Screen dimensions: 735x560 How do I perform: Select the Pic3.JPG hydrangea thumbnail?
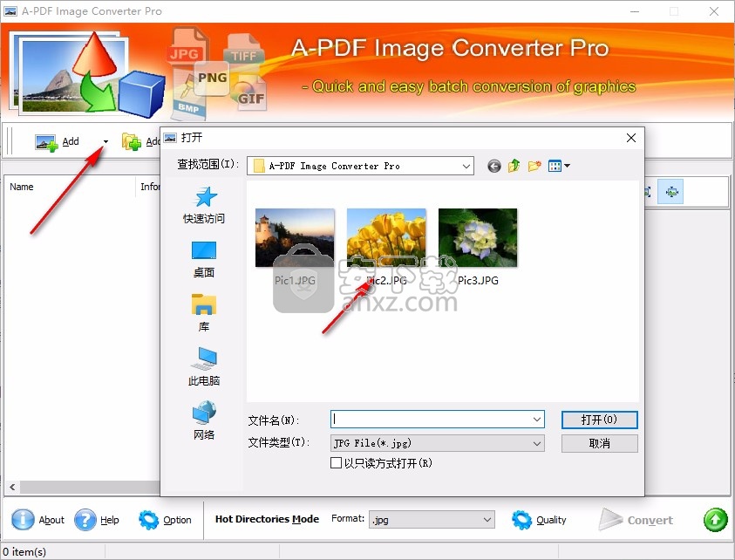click(478, 238)
